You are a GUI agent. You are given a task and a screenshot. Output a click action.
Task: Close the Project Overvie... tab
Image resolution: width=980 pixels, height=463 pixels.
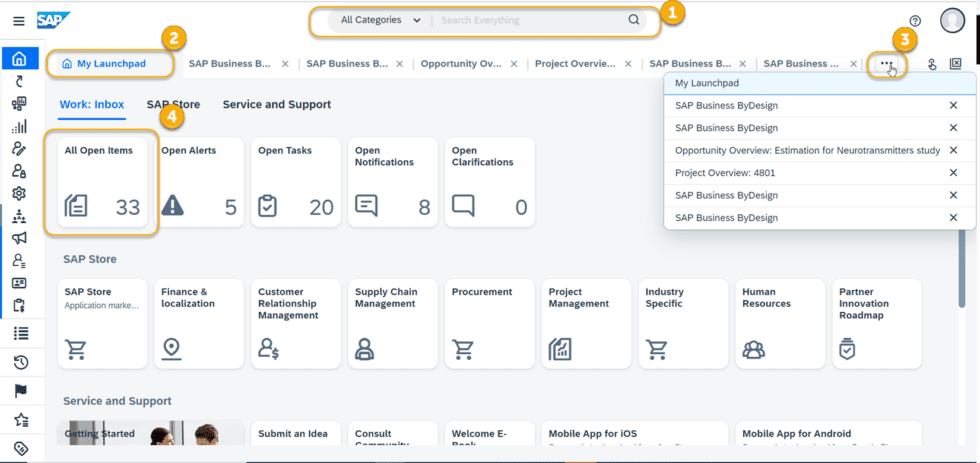pyautogui.click(x=628, y=64)
